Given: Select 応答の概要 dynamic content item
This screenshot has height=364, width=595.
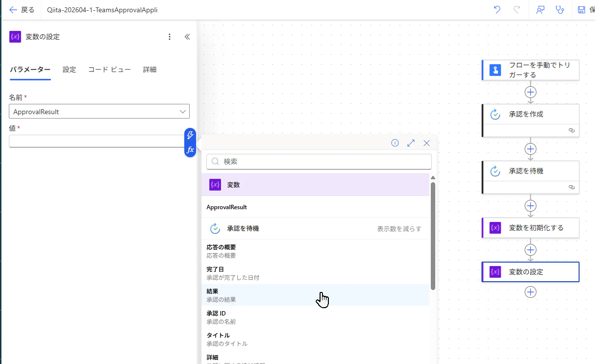Looking at the screenshot, I should (315, 251).
